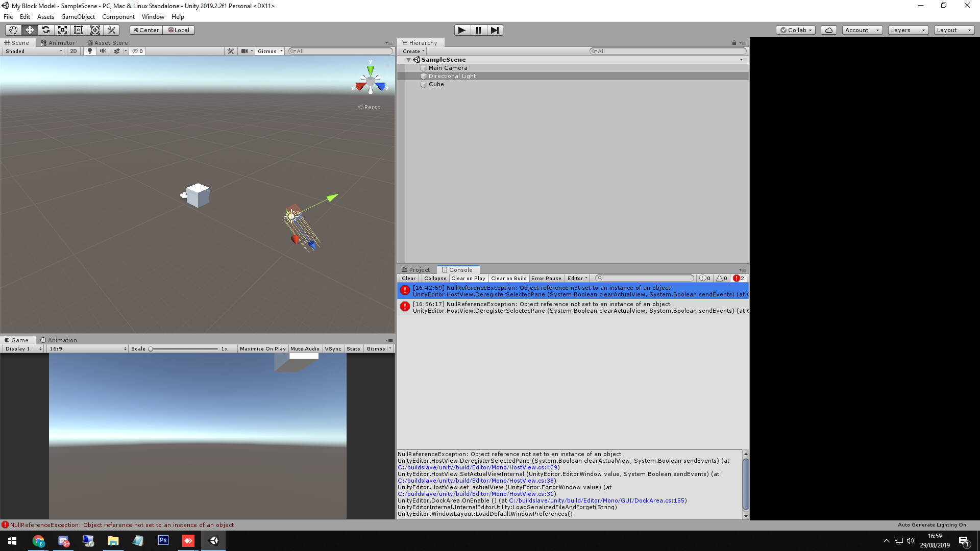Toggle 2D scene view mode
Screen dimensions: 980x551
(73, 51)
